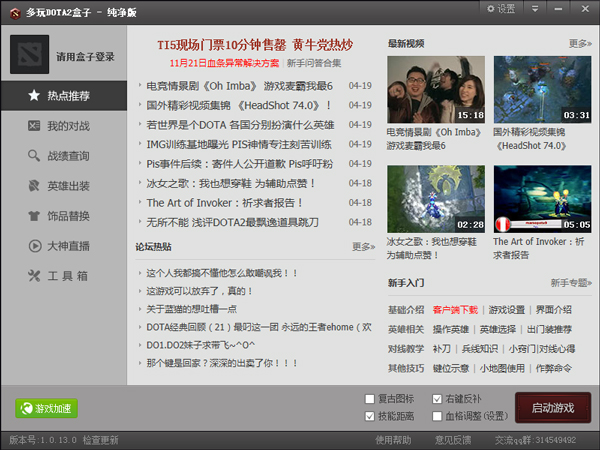Open the Art of Invoker video thumbnail
The width and height of the screenshot is (600, 450).
(542, 199)
